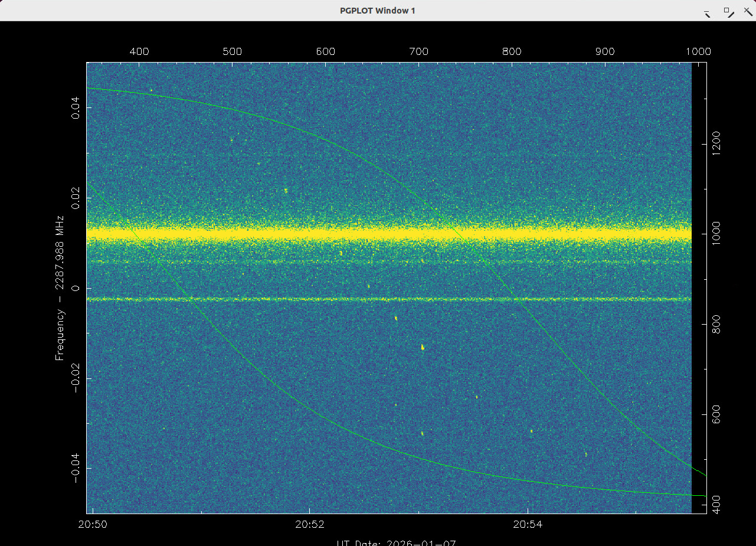Pick the 20:54 time tick label

point(528,524)
